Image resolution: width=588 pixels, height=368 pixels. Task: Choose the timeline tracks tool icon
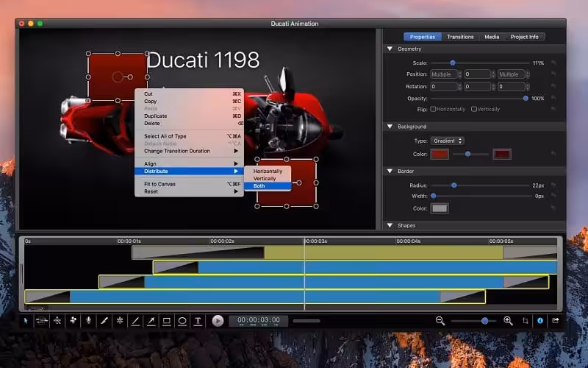point(42,321)
